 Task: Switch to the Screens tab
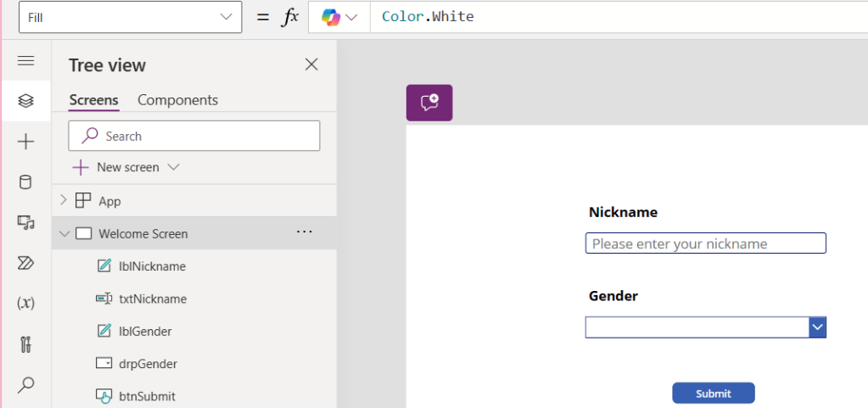click(x=93, y=100)
